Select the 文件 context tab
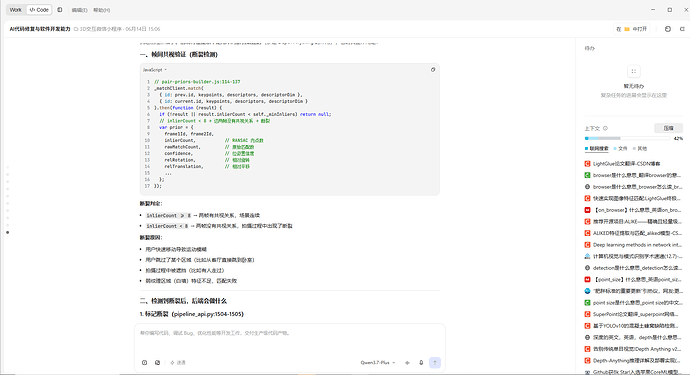Viewport: 690px width, 375px height. [620, 149]
